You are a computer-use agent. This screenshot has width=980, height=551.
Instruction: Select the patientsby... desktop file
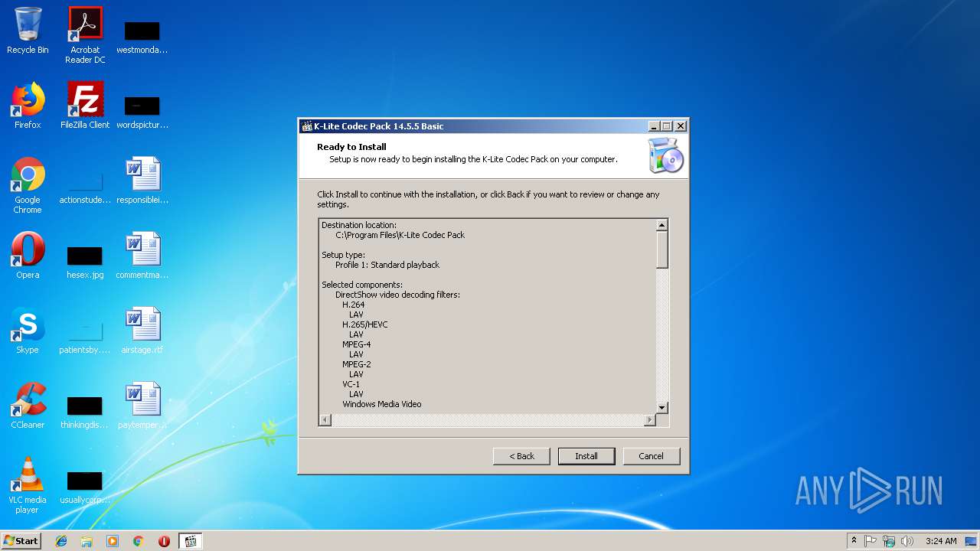[85, 337]
